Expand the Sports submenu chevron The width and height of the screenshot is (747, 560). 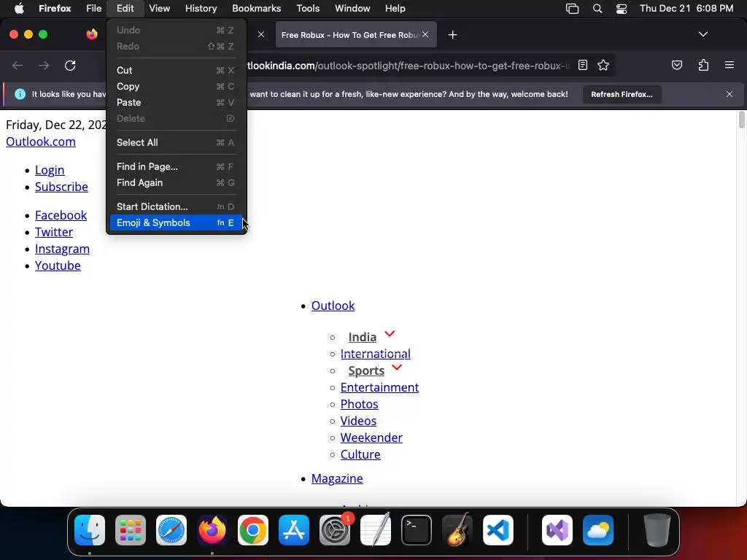(397, 367)
